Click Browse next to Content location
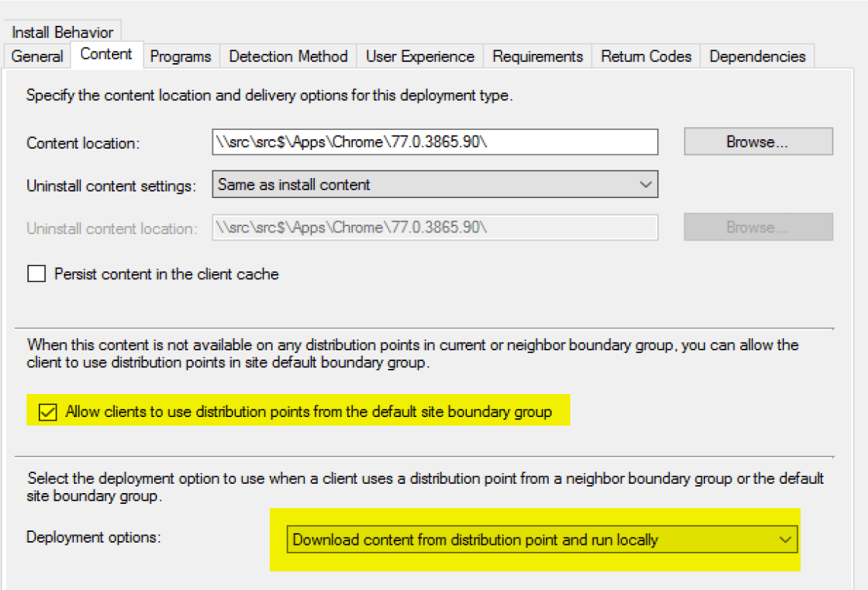 click(758, 142)
